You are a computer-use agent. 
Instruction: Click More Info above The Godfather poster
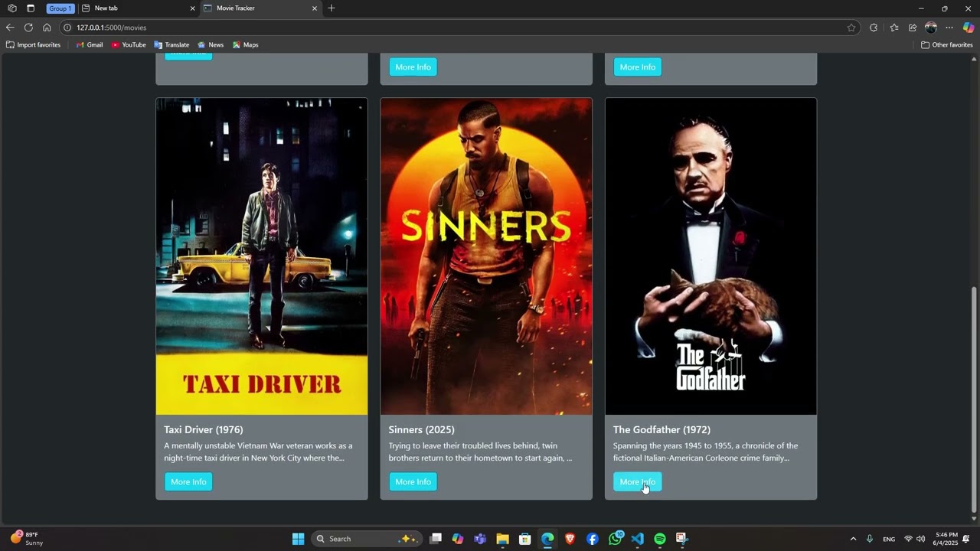(637, 67)
